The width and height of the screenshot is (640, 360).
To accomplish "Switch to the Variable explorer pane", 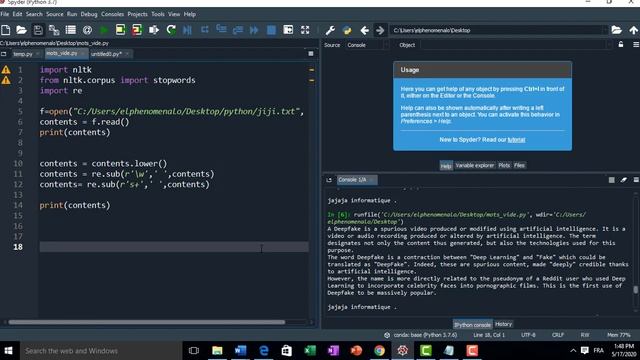I will pos(475,165).
